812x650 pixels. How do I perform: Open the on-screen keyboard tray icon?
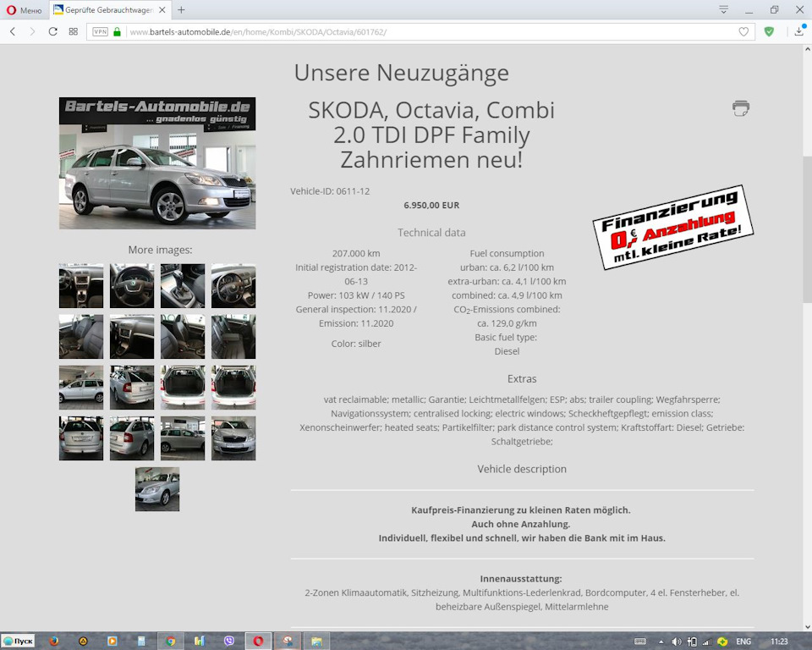[x=640, y=642]
